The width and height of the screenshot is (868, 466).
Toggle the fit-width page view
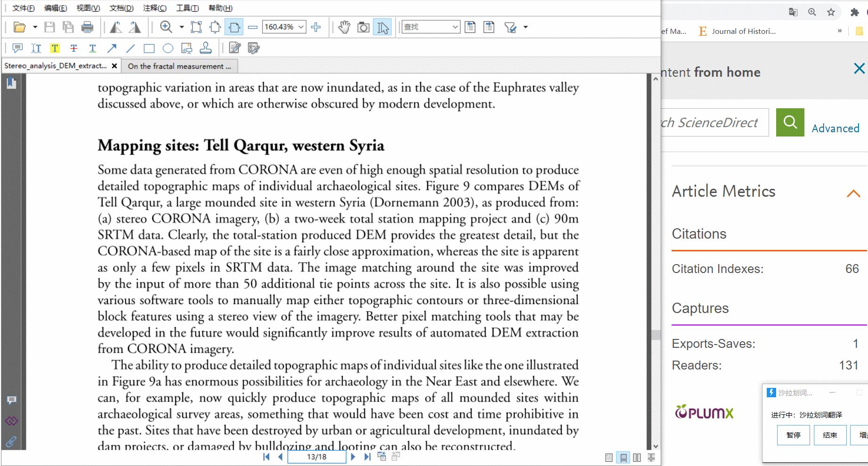click(234, 27)
